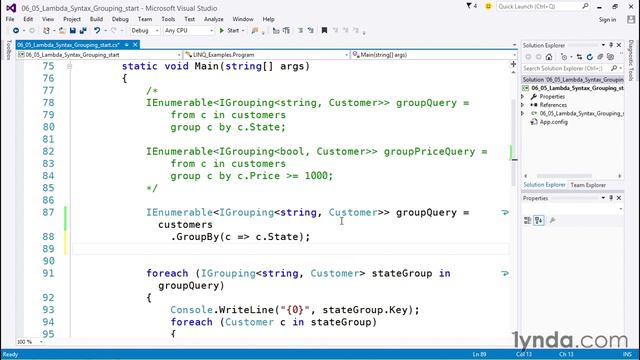The height and width of the screenshot is (360, 640).
Task: Click the account settings icon beside Sign in
Action: (631, 20)
